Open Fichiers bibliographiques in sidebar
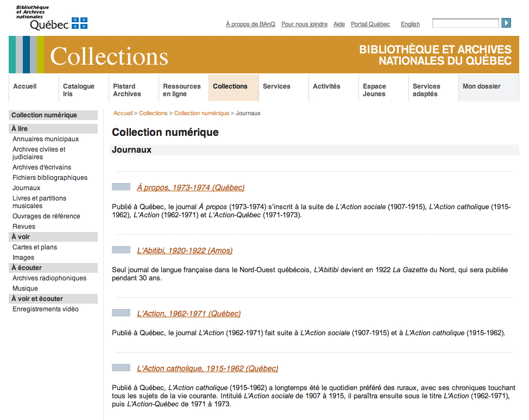 50,178
